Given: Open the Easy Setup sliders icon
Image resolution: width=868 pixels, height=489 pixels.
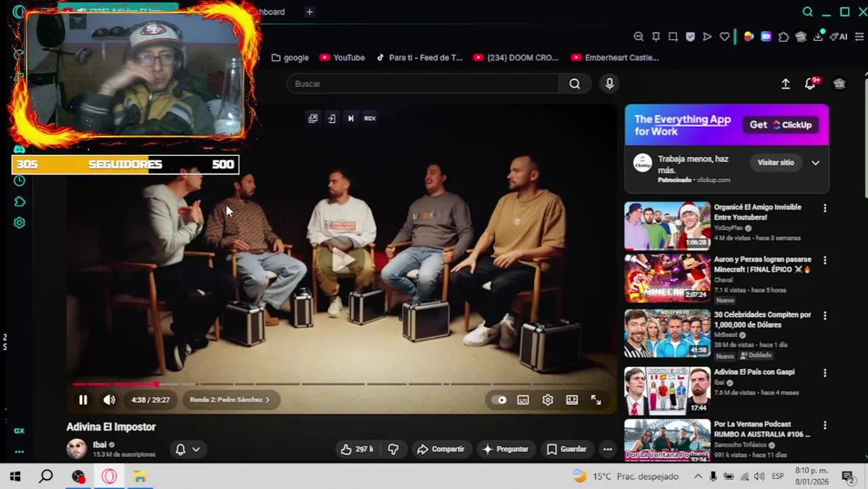Looking at the screenshot, I should click(859, 37).
